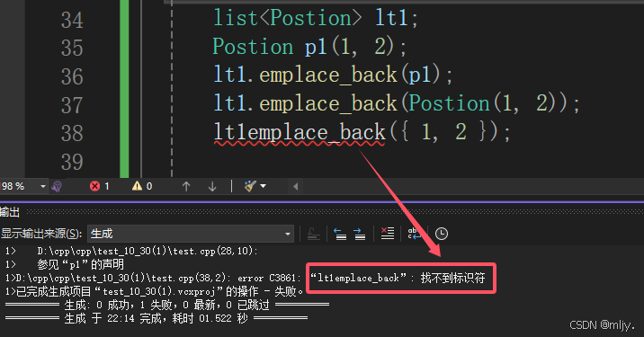The image size is (644, 337).
Task: Go to next message in output
Action: coord(360,234)
